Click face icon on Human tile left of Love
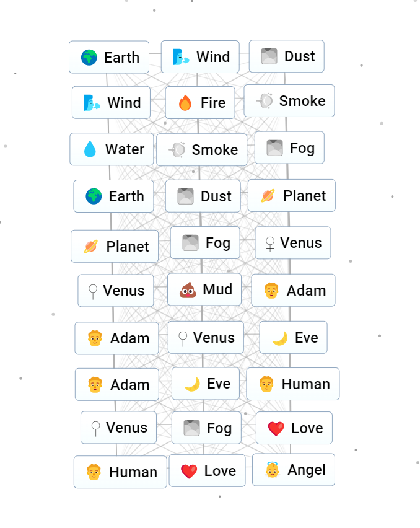 pos(94,472)
